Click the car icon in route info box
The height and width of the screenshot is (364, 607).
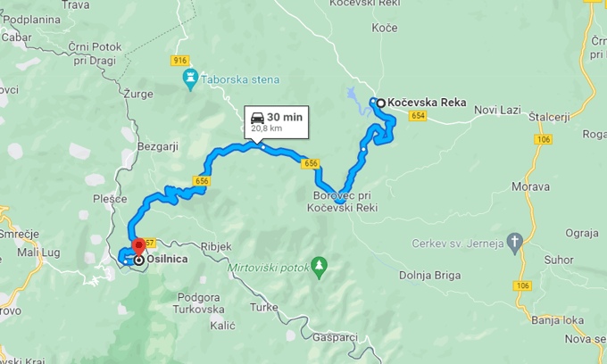pos(257,117)
